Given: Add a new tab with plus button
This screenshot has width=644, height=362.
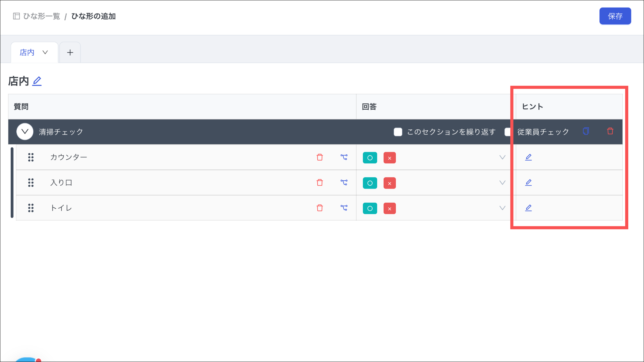Looking at the screenshot, I should (x=70, y=52).
